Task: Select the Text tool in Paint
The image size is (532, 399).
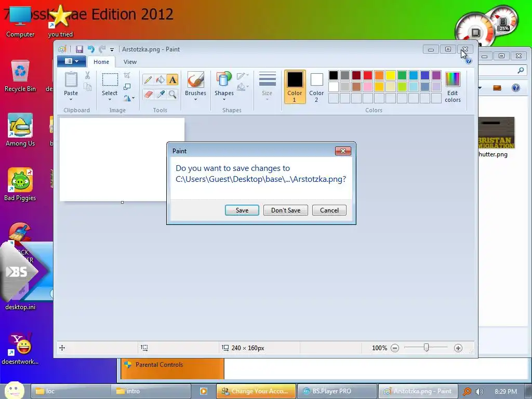Action: (172, 79)
